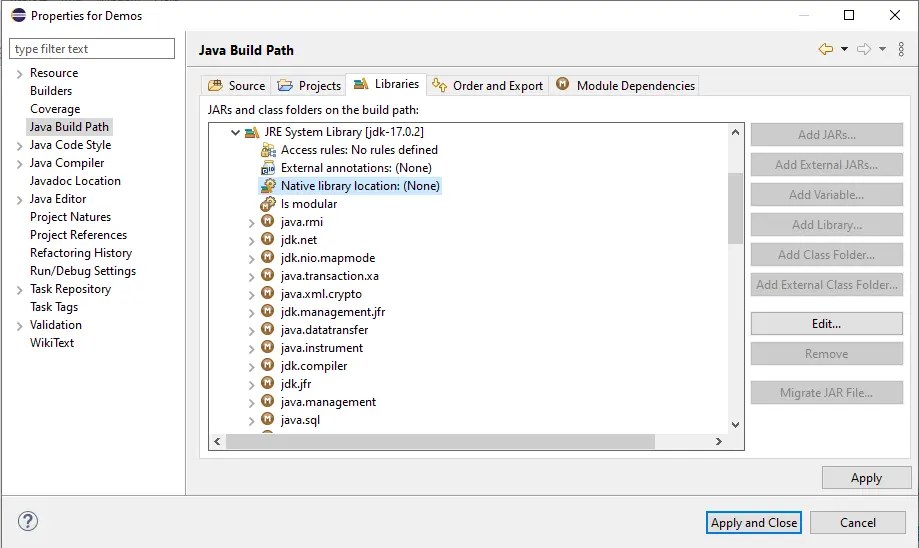Expand the Java Code Style category

coord(19,146)
